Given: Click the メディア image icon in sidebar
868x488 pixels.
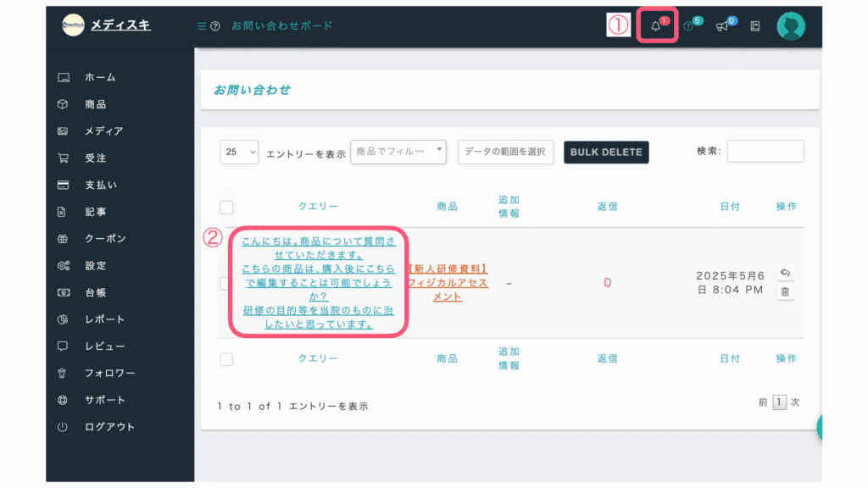Looking at the screenshot, I should click(63, 131).
